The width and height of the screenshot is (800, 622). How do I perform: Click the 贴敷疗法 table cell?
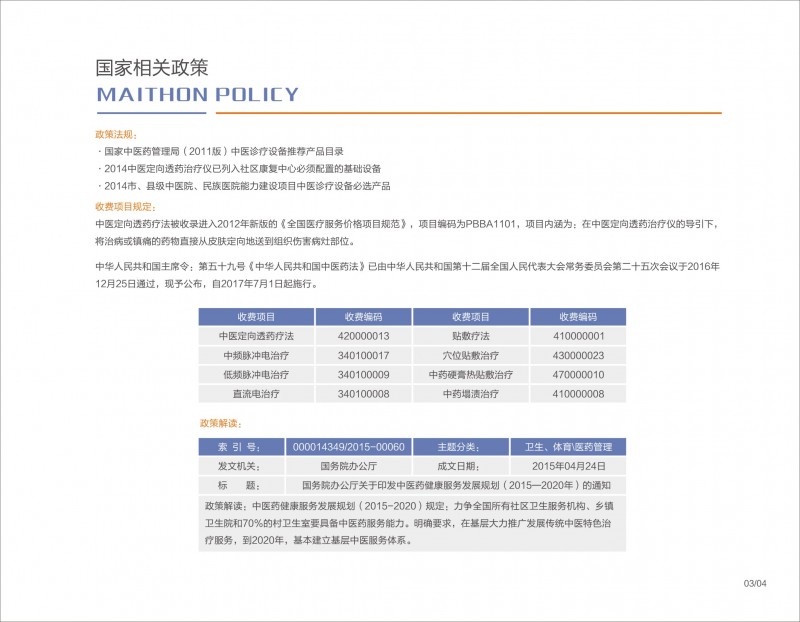click(x=470, y=336)
